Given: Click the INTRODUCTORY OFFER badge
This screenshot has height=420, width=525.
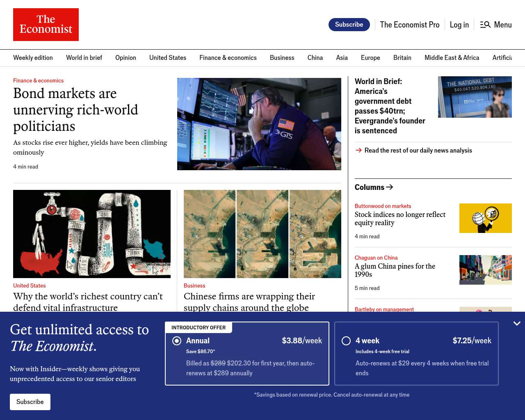Looking at the screenshot, I should click(x=199, y=328).
